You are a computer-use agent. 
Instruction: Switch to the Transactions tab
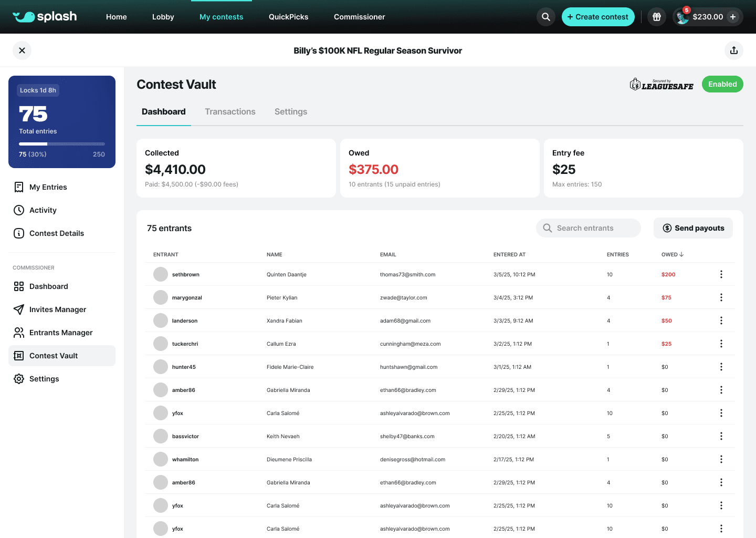pyautogui.click(x=230, y=111)
